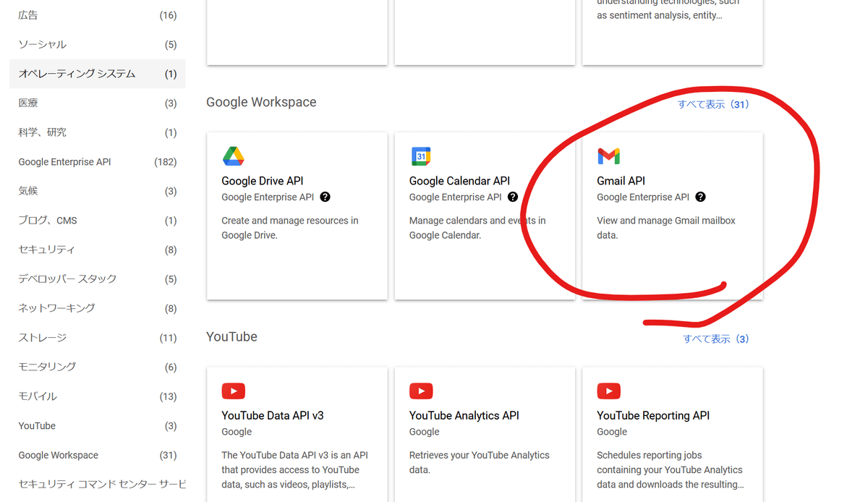Open the YouTube Data API v3 title

[x=273, y=415]
